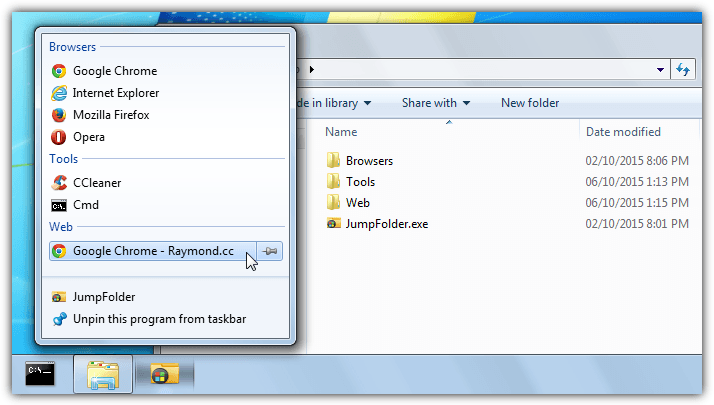Click the JumpFolder icon in jump list
This screenshot has width=714, height=405.
(x=59, y=297)
